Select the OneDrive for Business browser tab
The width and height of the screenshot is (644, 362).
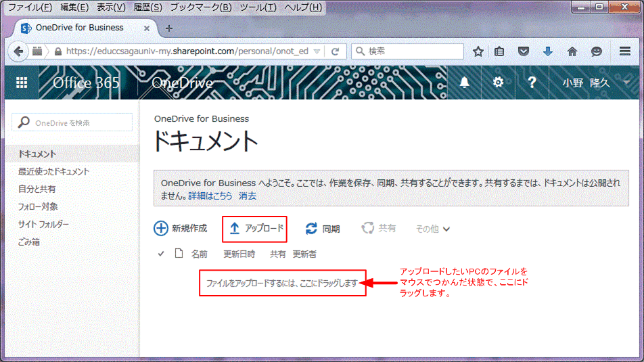click(x=84, y=28)
